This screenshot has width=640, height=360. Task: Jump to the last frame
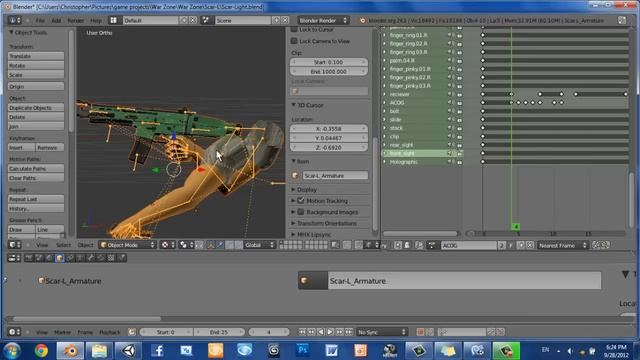click(x=349, y=332)
